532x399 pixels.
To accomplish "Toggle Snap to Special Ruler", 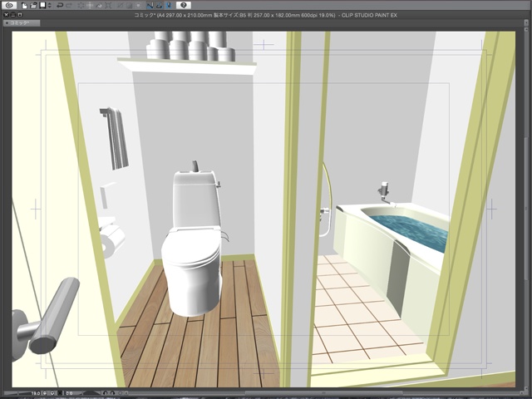I will click(x=159, y=6).
